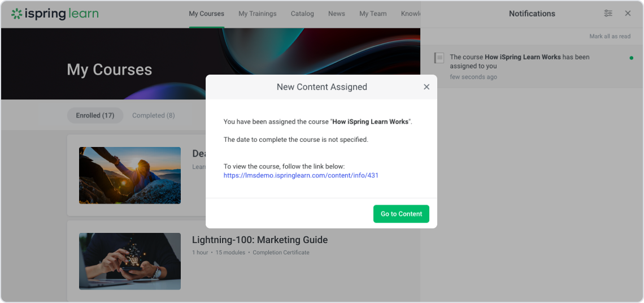This screenshot has height=303, width=644.
Task: Select the Completed (8) filter
Action: 154,115
